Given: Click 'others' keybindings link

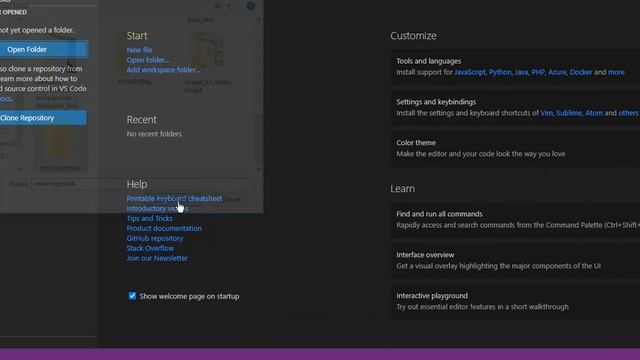Looking at the screenshot, I should click(628, 113).
